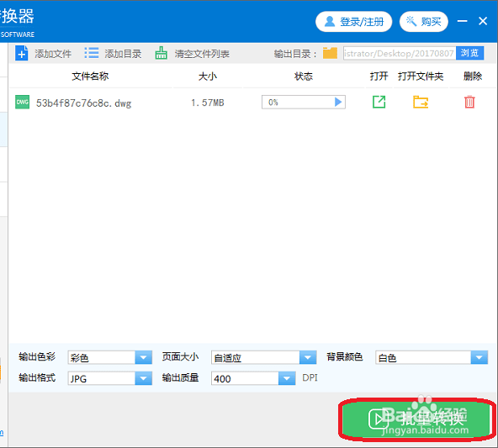Open the folder for 53b4f87c76c8c.dwg
498x448 pixels.
(421, 103)
